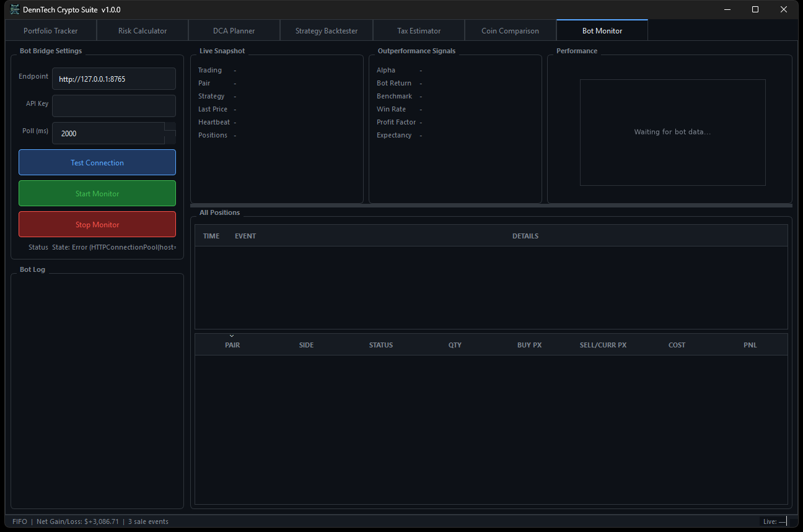The image size is (803, 532).
Task: Click the Net Gain/Loss status bar entry
Action: click(77, 521)
